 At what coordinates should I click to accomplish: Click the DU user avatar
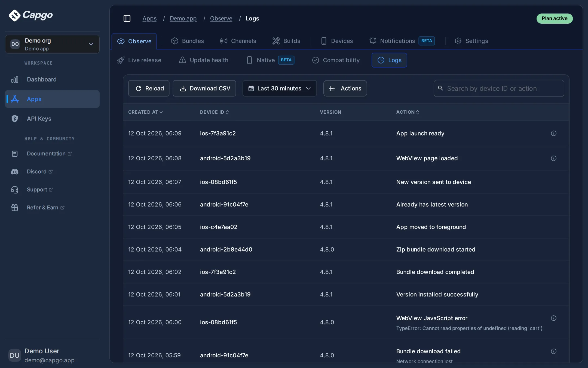coord(15,355)
